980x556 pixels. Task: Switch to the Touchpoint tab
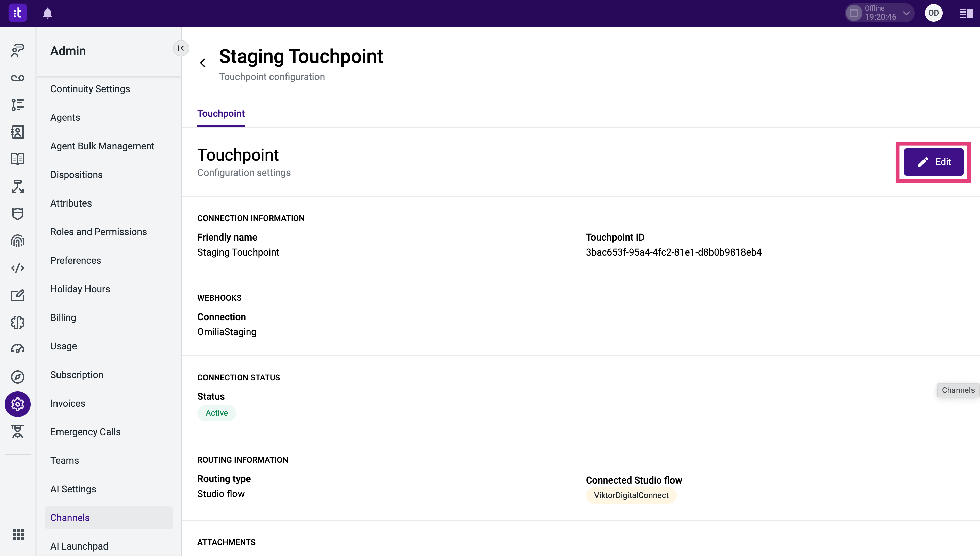220,113
